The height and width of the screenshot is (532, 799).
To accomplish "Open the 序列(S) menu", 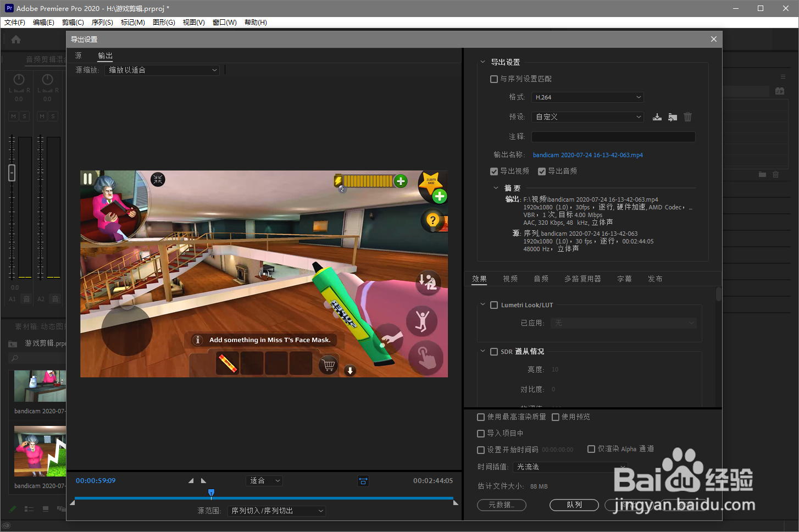I will [102, 23].
